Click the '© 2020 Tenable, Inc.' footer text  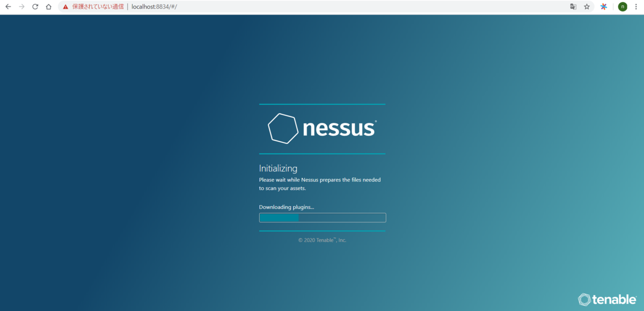tap(323, 240)
